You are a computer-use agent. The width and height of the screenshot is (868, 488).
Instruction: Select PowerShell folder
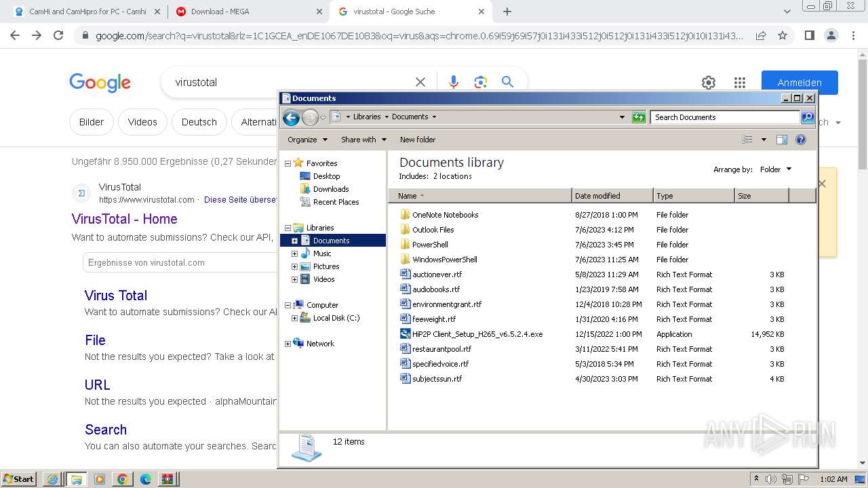(x=430, y=245)
